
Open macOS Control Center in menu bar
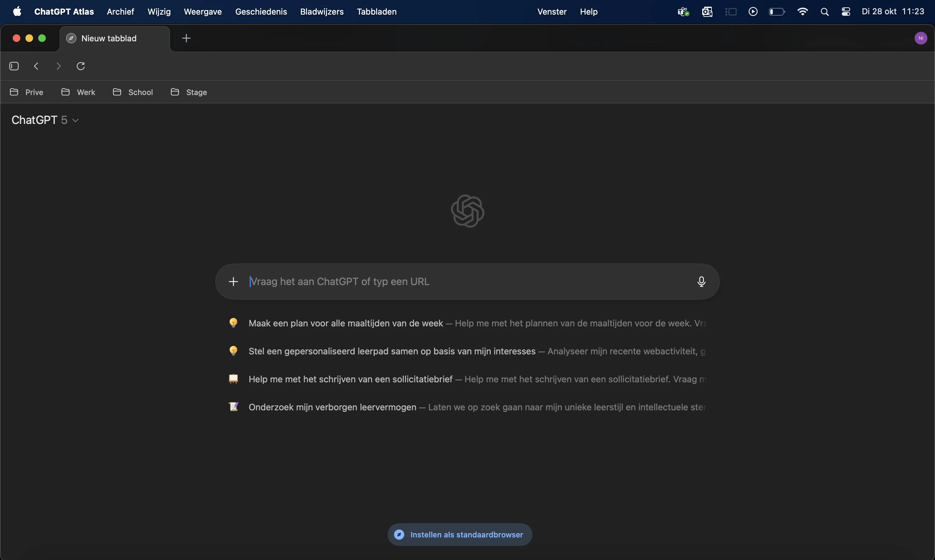846,12
